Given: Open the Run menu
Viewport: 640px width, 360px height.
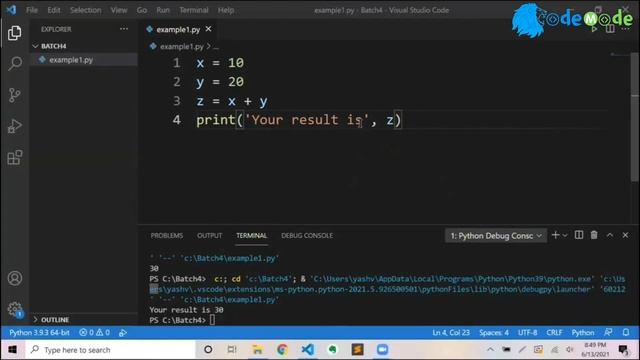Looking at the screenshot, I should tap(163, 10).
